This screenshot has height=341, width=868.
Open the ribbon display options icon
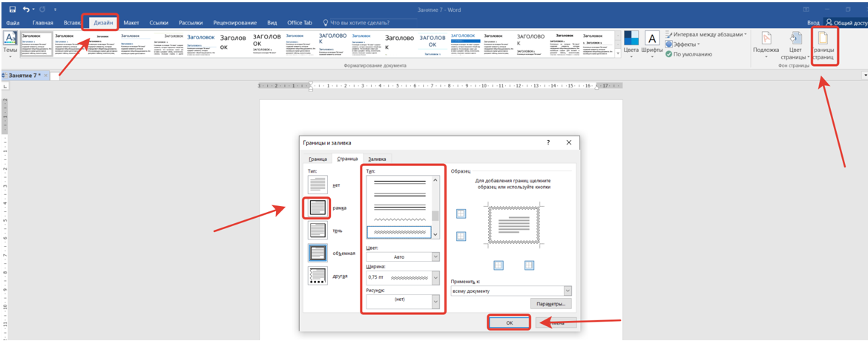click(x=806, y=9)
